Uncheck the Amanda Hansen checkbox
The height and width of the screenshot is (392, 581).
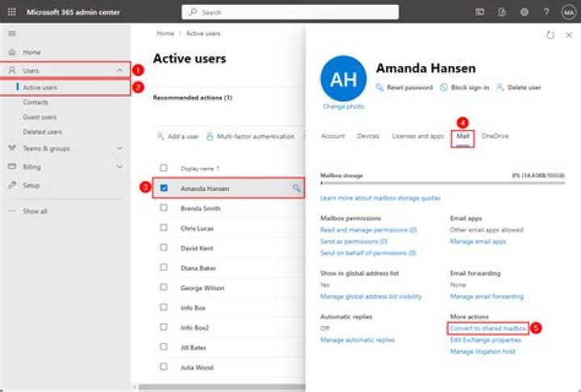click(x=164, y=188)
